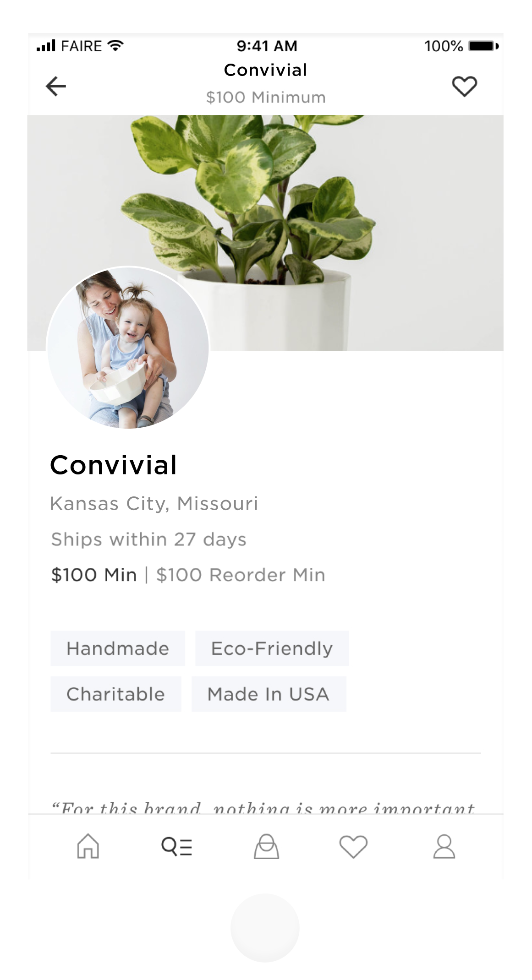Screen dimensions: 532x980
Task: Open the account profile tab
Action: click(x=444, y=846)
